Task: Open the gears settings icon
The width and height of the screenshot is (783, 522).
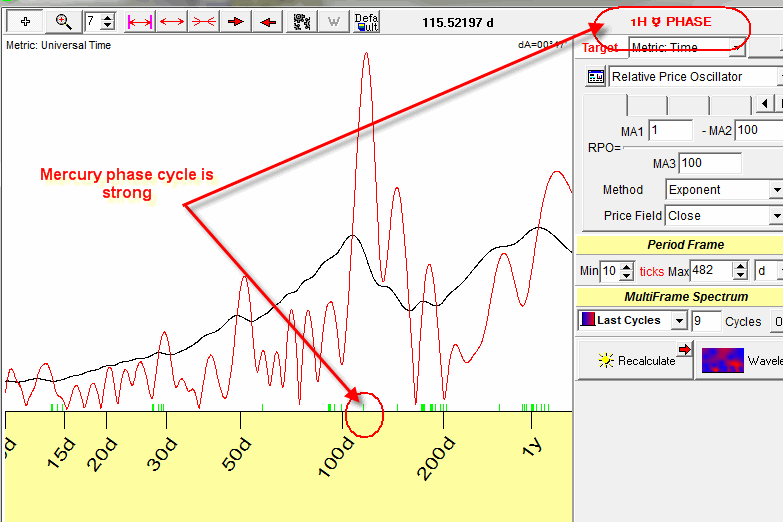Action: point(301,21)
